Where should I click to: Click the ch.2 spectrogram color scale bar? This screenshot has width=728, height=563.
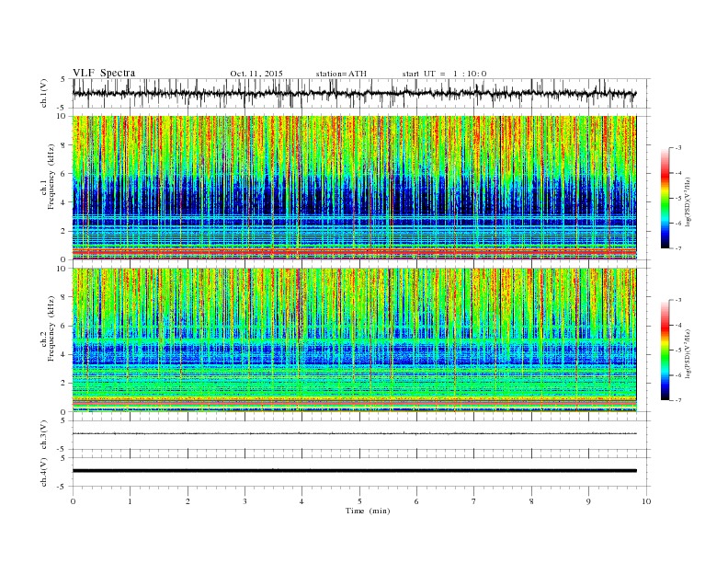[665, 350]
